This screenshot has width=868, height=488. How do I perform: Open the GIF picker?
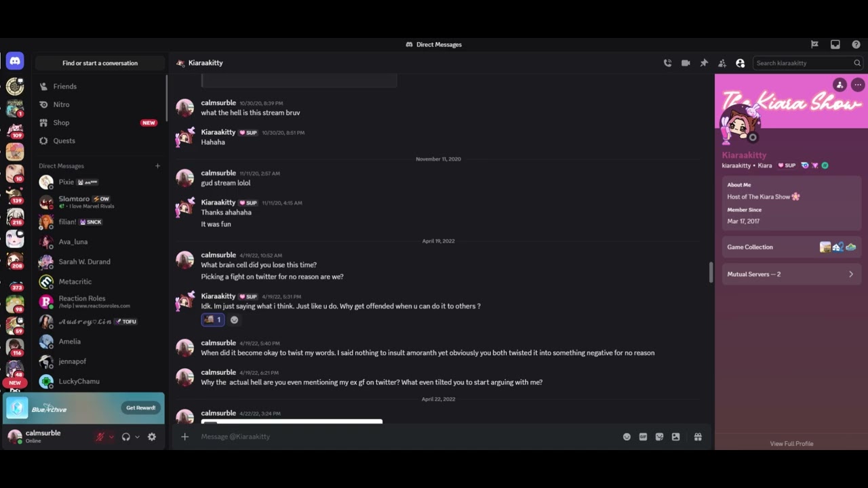pos(643,437)
